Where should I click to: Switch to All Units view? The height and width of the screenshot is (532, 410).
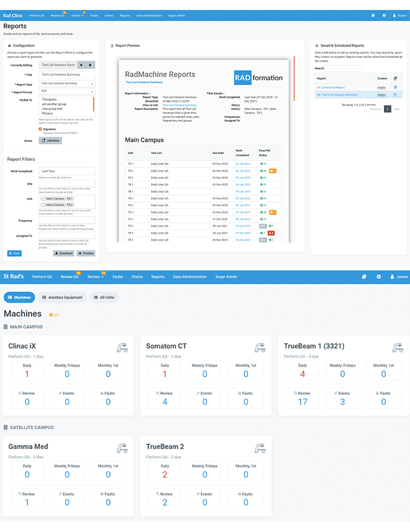(x=104, y=298)
